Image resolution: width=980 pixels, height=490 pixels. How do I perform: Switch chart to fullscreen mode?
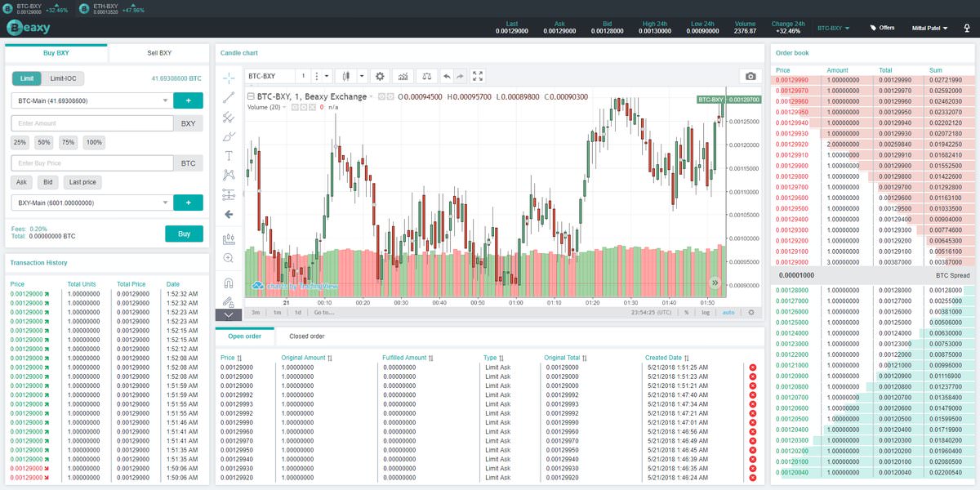[x=479, y=76]
